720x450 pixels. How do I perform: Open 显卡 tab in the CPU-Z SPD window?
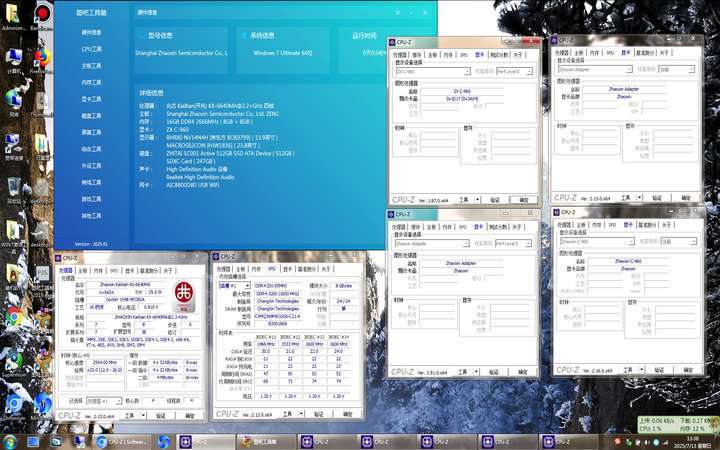pos(287,269)
